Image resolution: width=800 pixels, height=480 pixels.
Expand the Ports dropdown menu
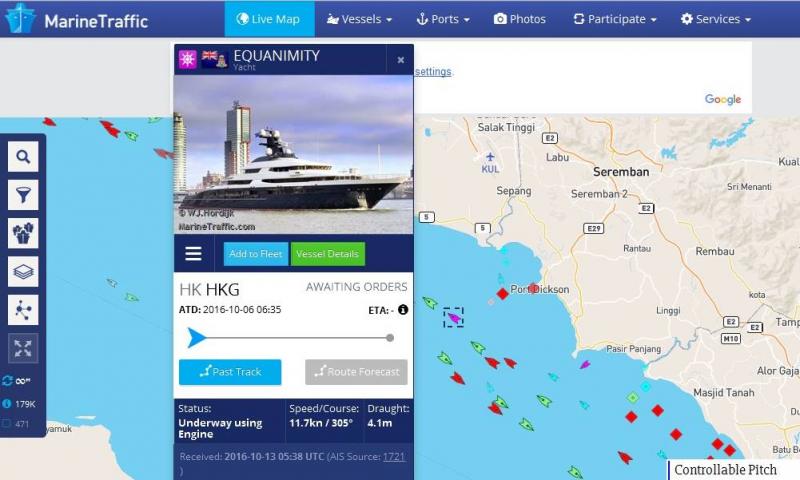(443, 19)
